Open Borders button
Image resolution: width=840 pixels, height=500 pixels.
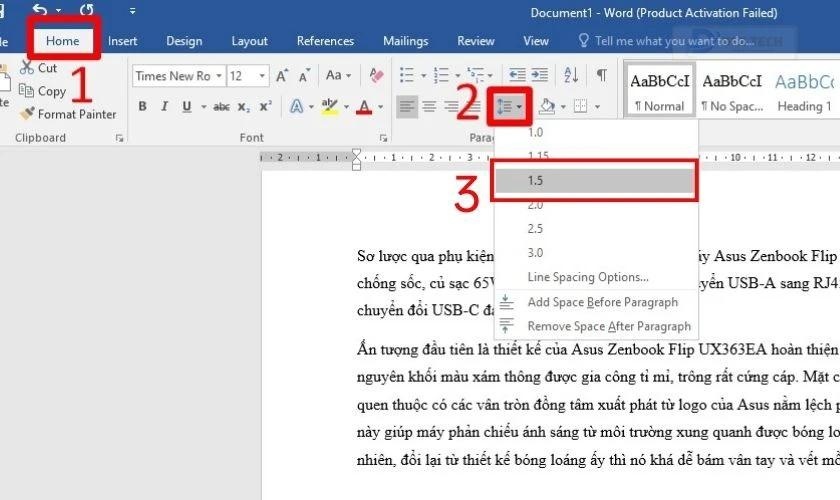pos(580,106)
